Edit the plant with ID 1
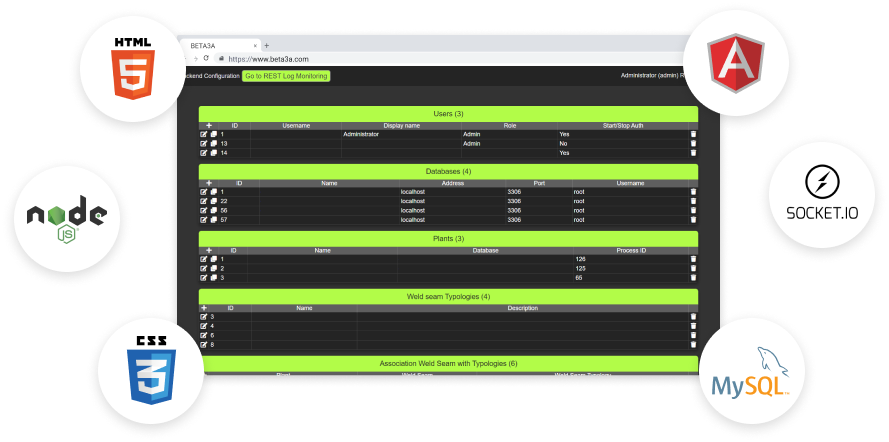The height and width of the screenshot is (442, 889). click(x=204, y=259)
